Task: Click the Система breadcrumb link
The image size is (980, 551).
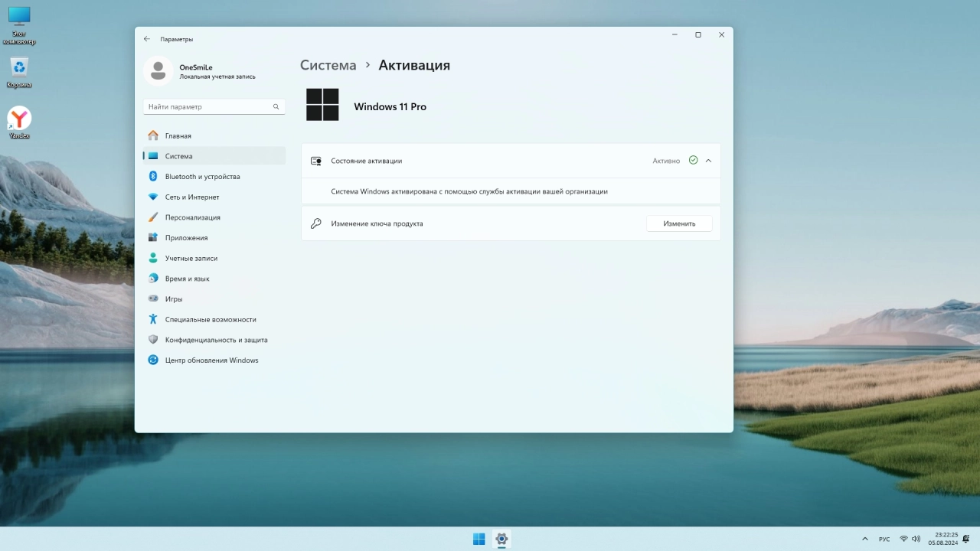Action: point(328,65)
